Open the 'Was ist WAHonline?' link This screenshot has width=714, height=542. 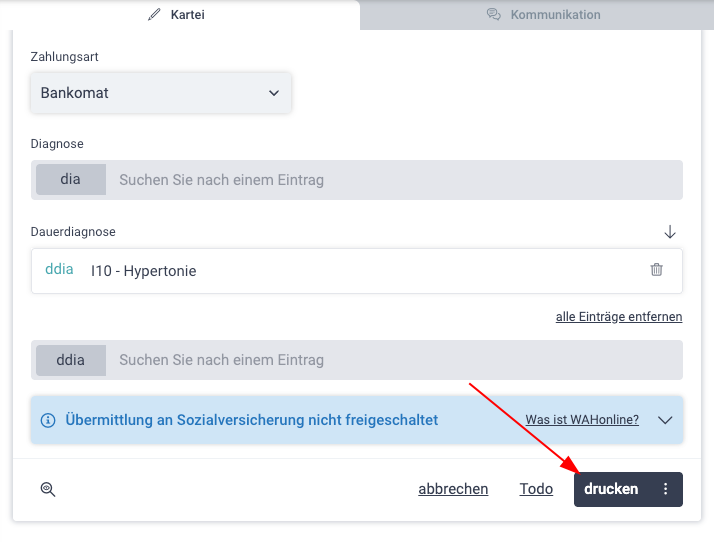click(582, 419)
